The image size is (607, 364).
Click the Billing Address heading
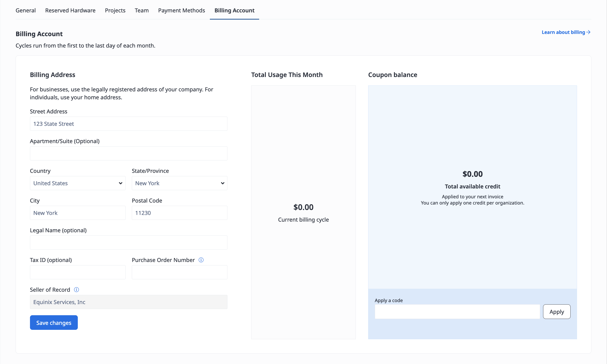tap(53, 75)
